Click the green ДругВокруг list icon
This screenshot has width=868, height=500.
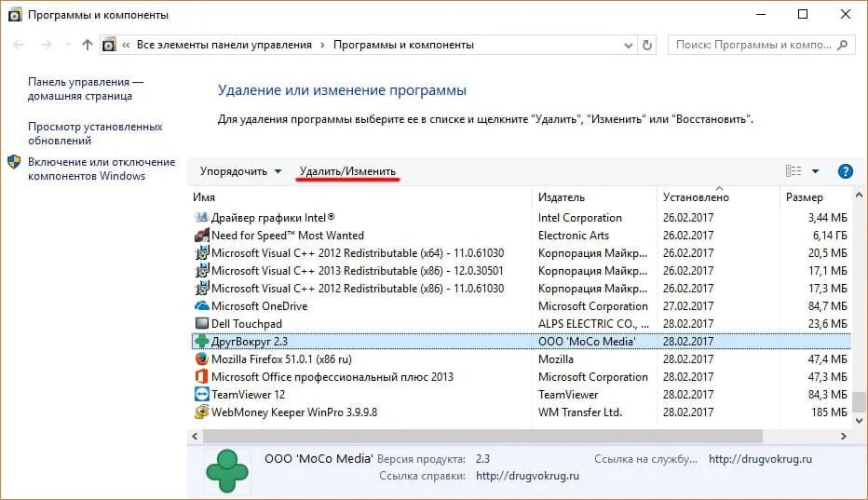tap(202, 342)
